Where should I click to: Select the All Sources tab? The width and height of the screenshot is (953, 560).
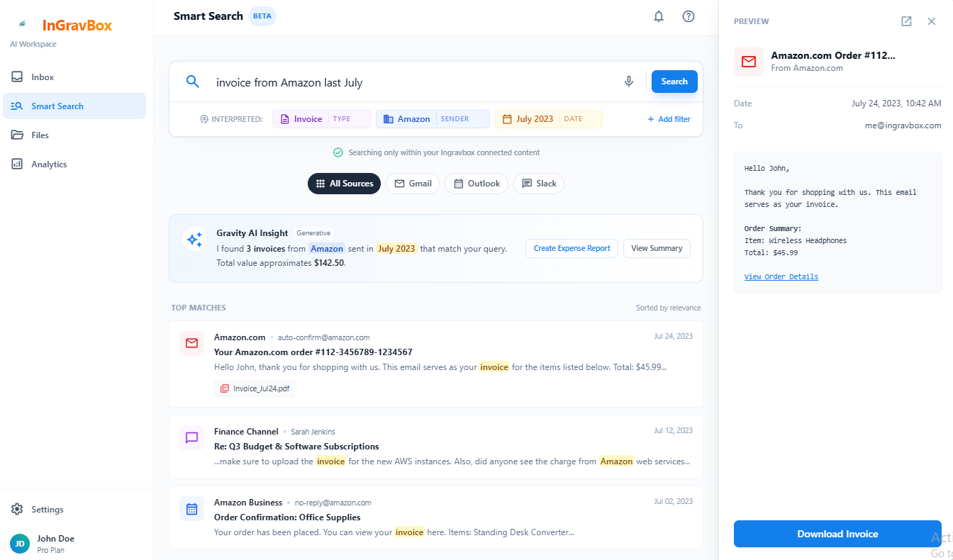click(344, 184)
